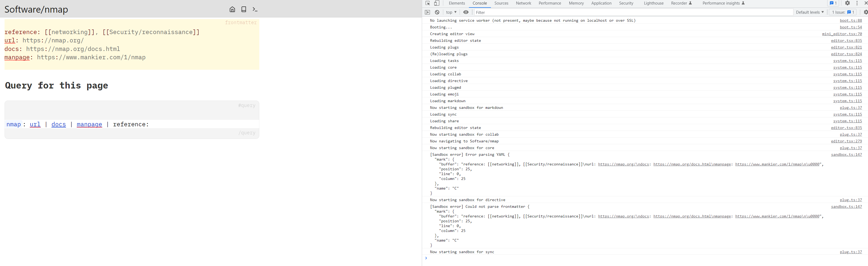The width and height of the screenshot is (868, 266).
Task: Switch to the Application tab
Action: pos(601,3)
